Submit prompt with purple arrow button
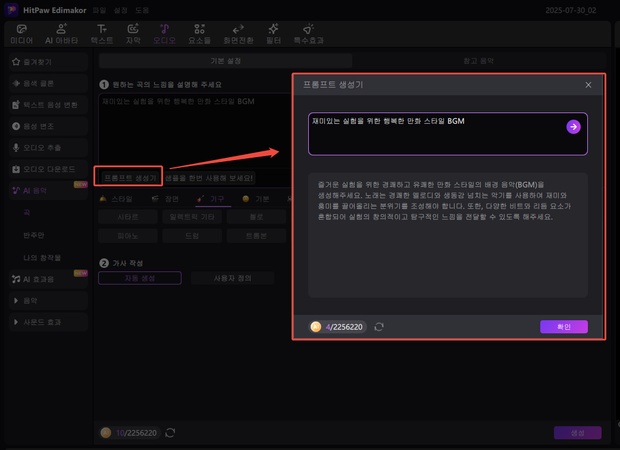 573,127
